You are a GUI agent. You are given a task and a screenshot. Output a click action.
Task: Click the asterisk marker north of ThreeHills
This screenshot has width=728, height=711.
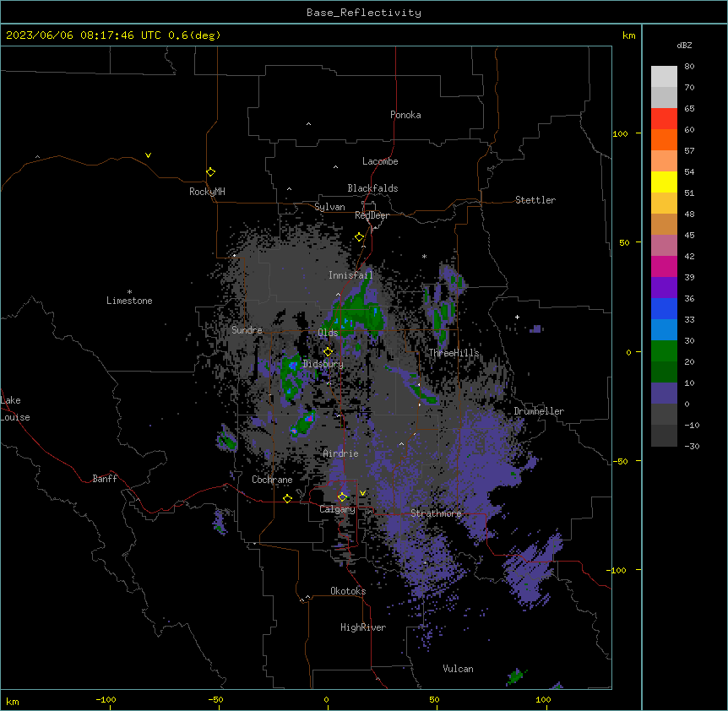pyautogui.click(x=424, y=256)
